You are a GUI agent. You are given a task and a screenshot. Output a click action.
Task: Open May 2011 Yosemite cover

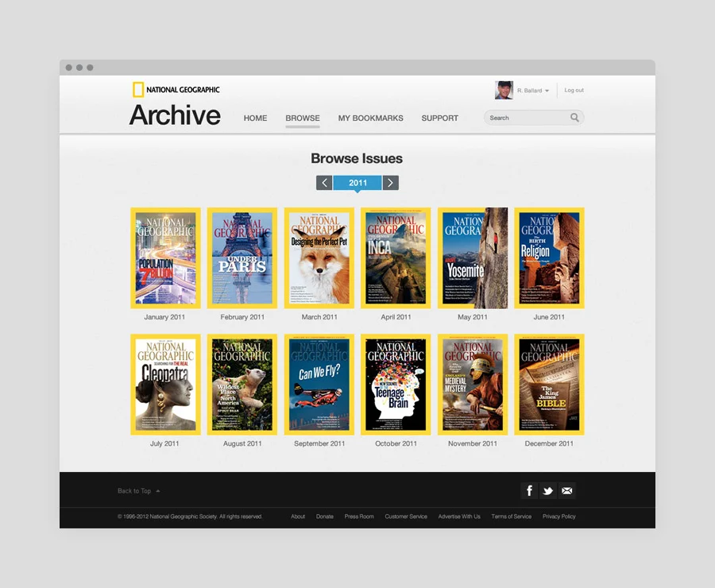pyautogui.click(x=473, y=258)
